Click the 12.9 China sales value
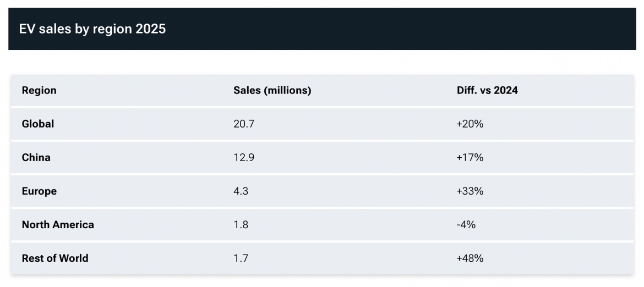This screenshot has height=287, width=644. point(244,157)
